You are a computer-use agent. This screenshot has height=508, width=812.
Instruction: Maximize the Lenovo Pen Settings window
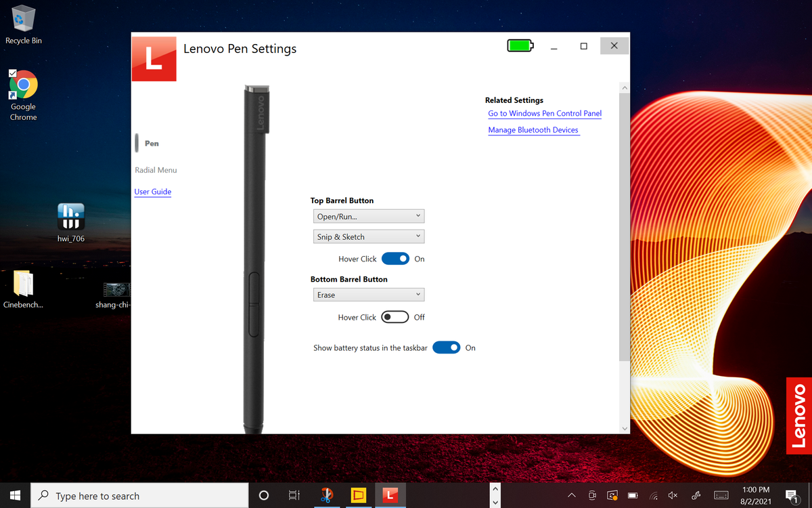point(584,46)
